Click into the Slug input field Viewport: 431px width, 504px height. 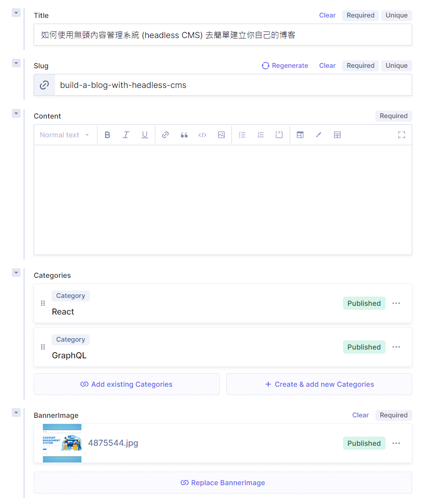(232, 85)
